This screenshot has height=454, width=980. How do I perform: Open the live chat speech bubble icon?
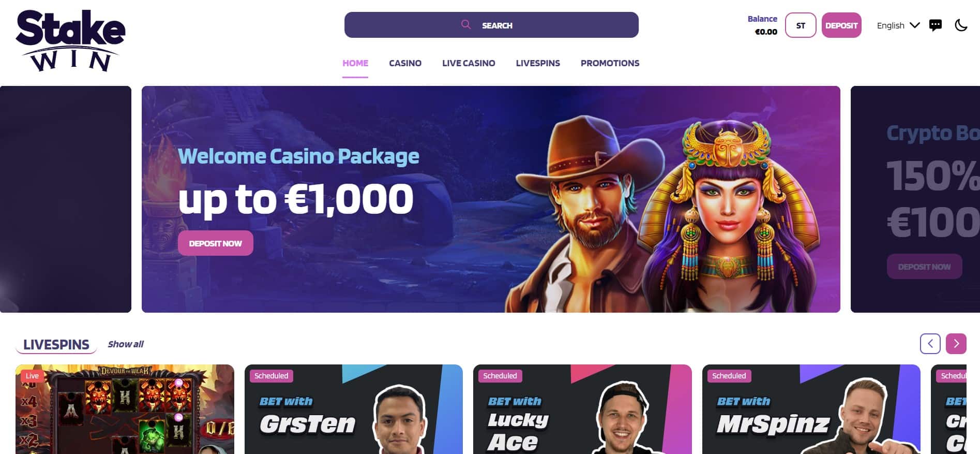(x=935, y=25)
